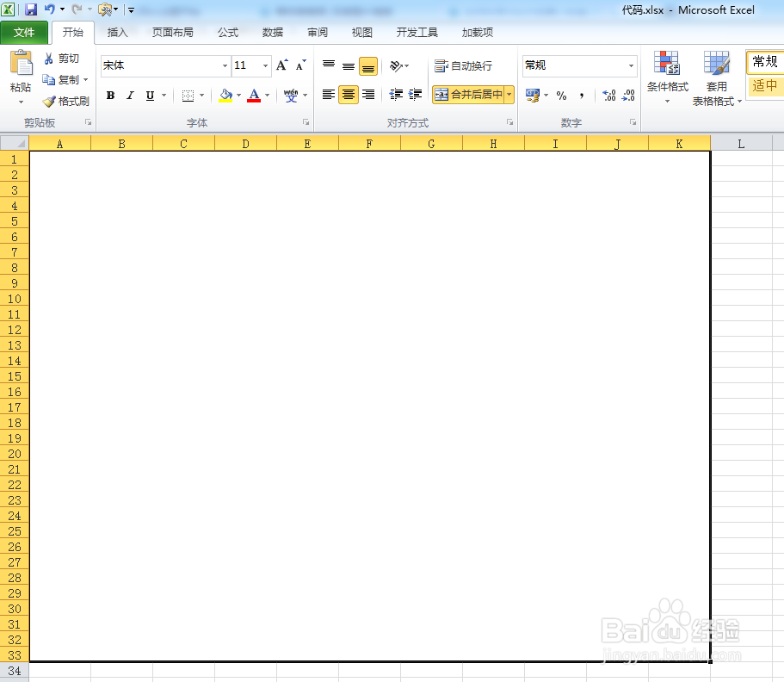Open 套用表格格式 table format
This screenshot has height=682, width=784.
coord(717,78)
